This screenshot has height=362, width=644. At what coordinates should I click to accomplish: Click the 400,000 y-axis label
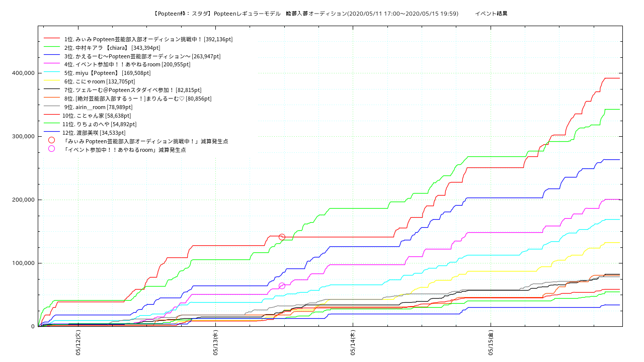pos(23,73)
